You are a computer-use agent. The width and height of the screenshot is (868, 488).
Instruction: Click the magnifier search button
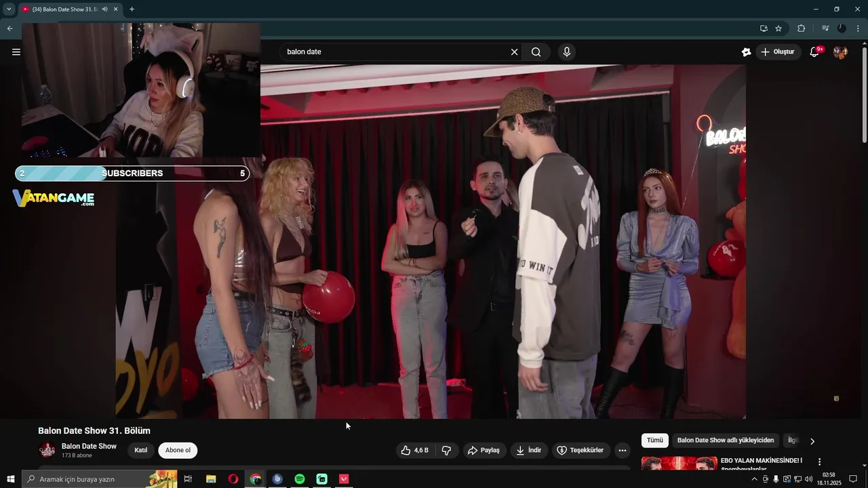pos(536,52)
